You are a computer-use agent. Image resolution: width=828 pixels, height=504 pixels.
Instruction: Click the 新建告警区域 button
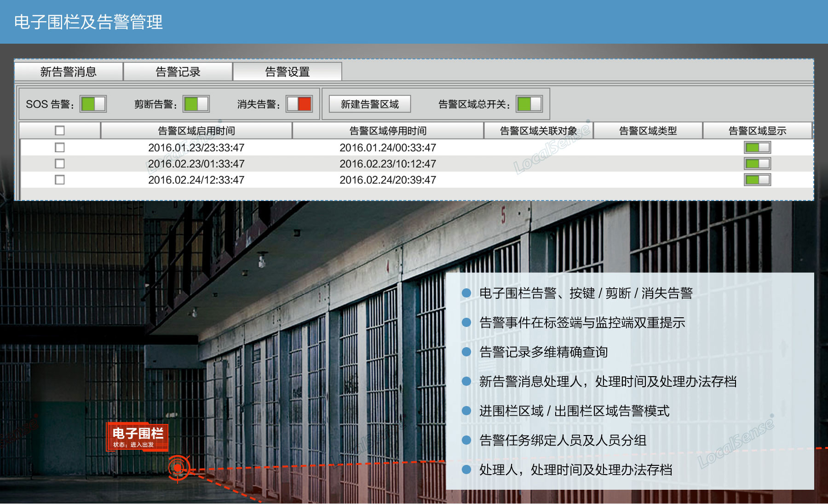pyautogui.click(x=370, y=104)
